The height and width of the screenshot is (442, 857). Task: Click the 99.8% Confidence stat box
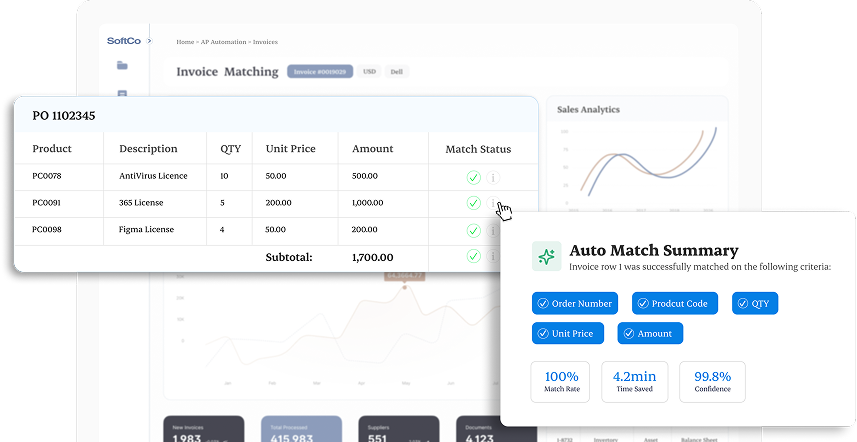click(712, 381)
